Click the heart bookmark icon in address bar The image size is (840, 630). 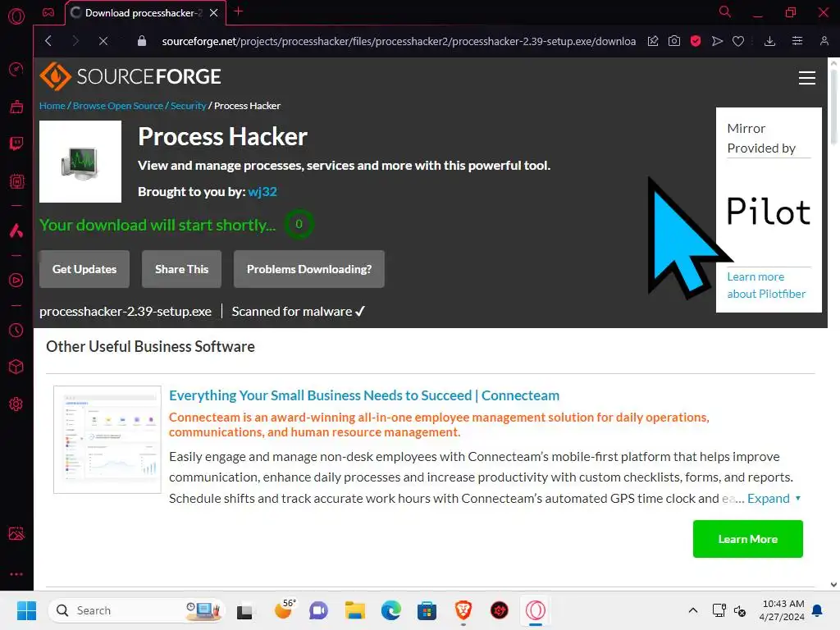(x=738, y=41)
